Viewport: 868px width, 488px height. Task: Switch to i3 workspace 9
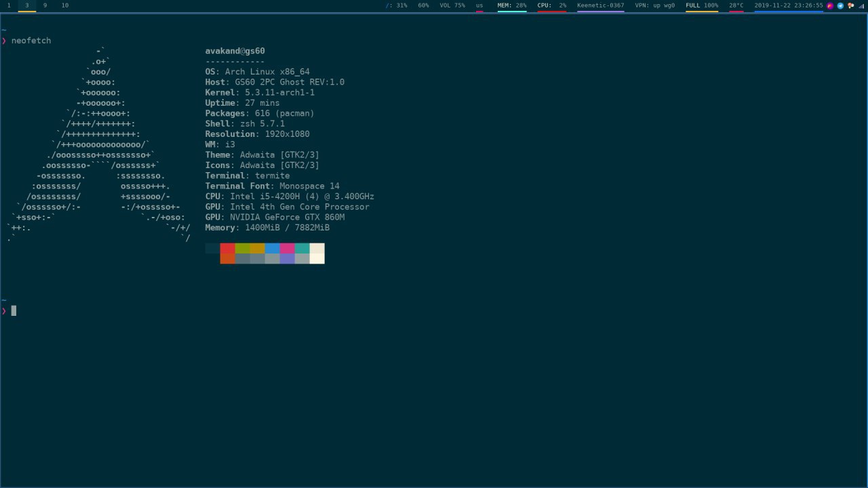(x=45, y=5)
